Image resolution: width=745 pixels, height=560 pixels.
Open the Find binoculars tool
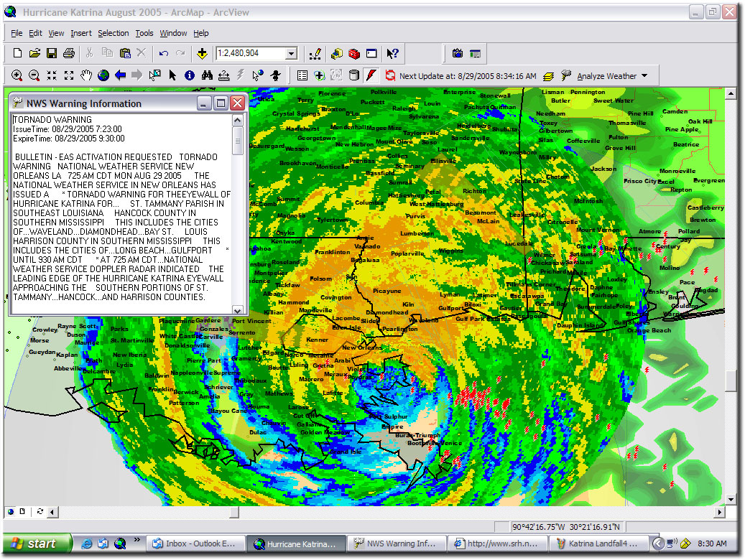point(207,75)
